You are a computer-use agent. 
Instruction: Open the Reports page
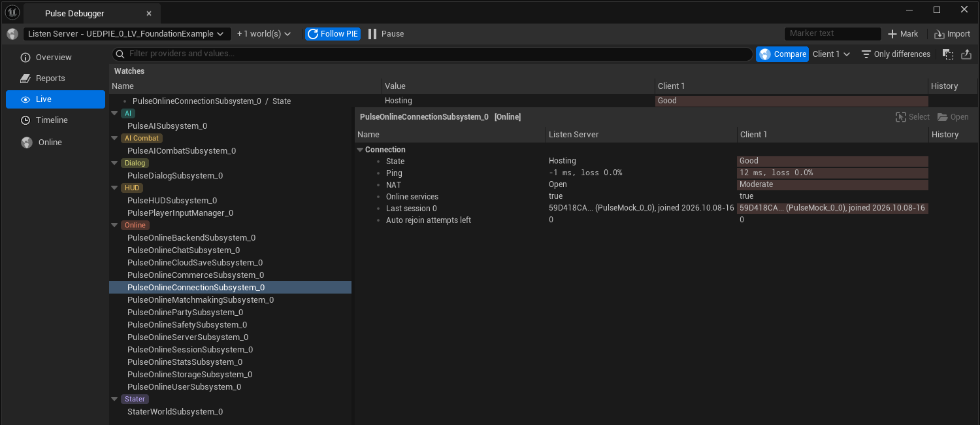(x=56, y=78)
